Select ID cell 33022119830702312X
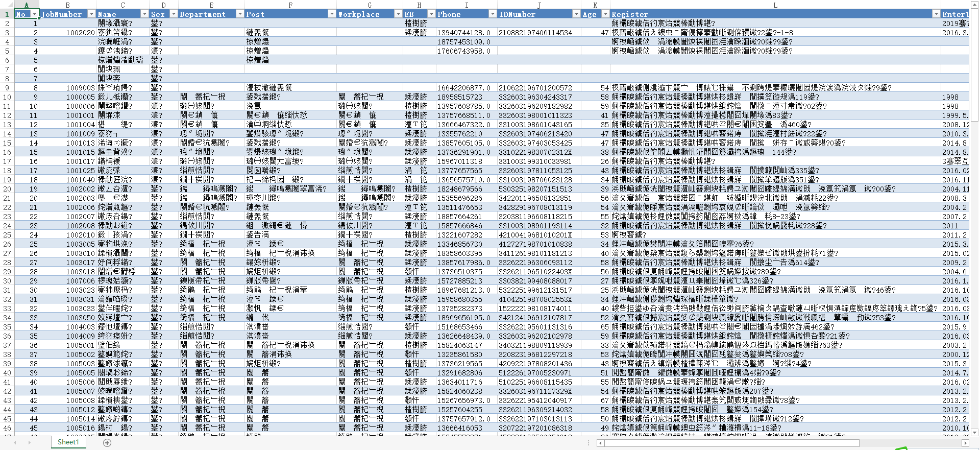The height and width of the screenshot is (450, 980). point(539,152)
